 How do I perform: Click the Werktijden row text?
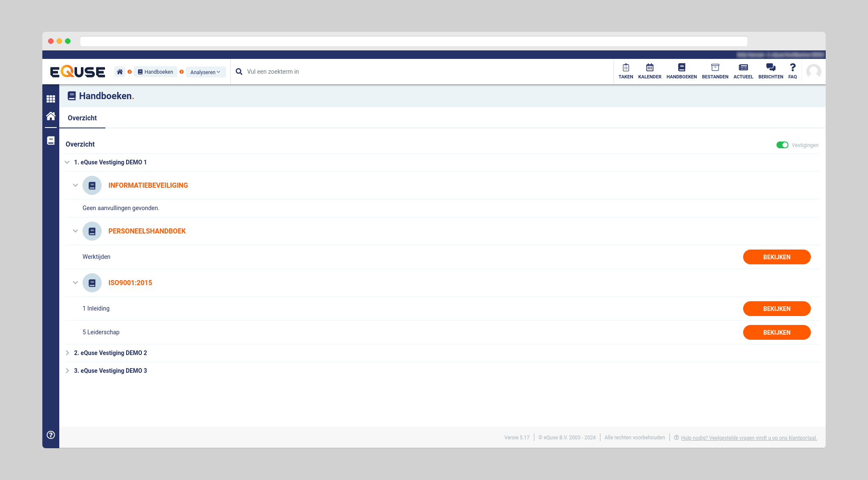(97, 257)
